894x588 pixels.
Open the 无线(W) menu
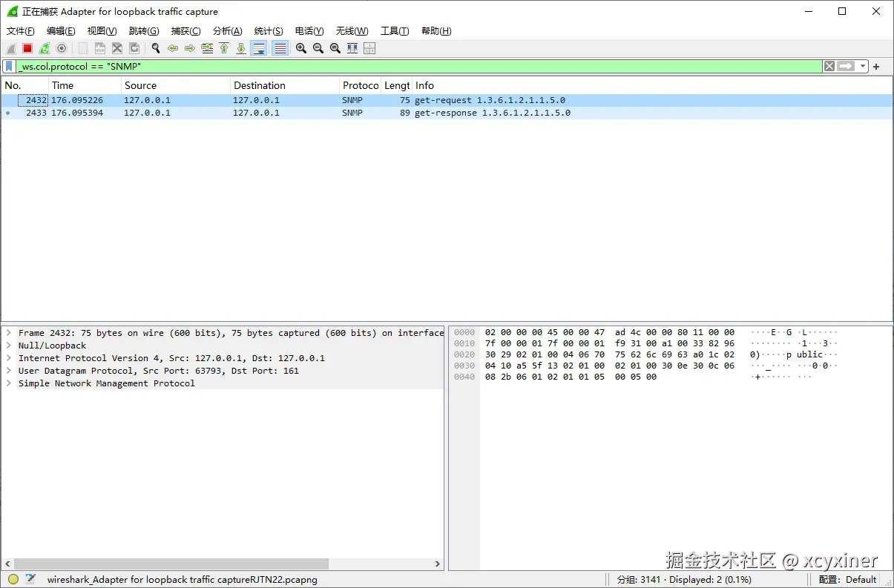[x=352, y=31]
